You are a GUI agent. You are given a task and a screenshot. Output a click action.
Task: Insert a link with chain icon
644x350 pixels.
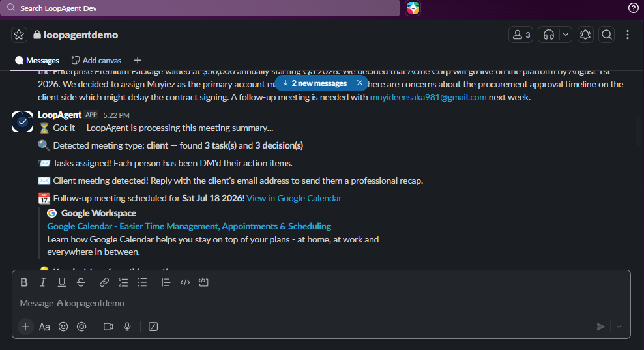point(104,282)
